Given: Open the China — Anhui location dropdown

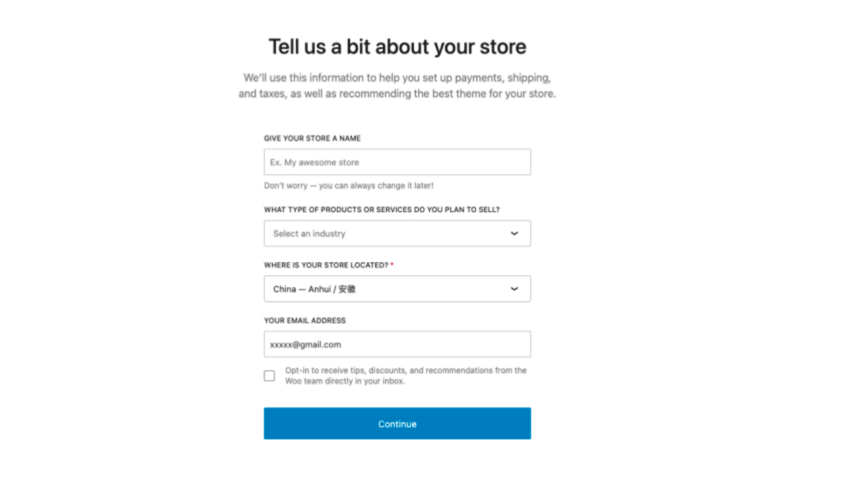Looking at the screenshot, I should tap(397, 289).
